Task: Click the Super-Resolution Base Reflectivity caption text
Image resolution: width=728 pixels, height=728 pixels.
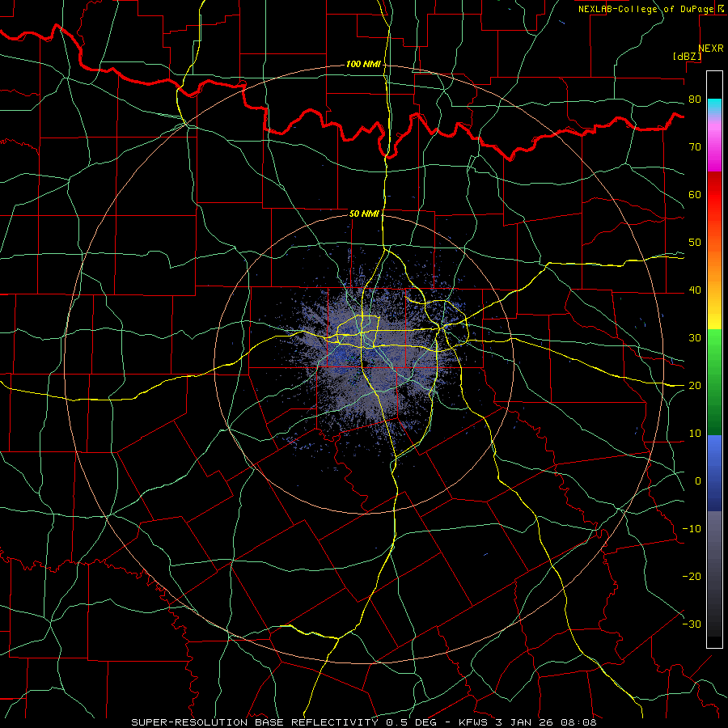Action: [x=363, y=722]
